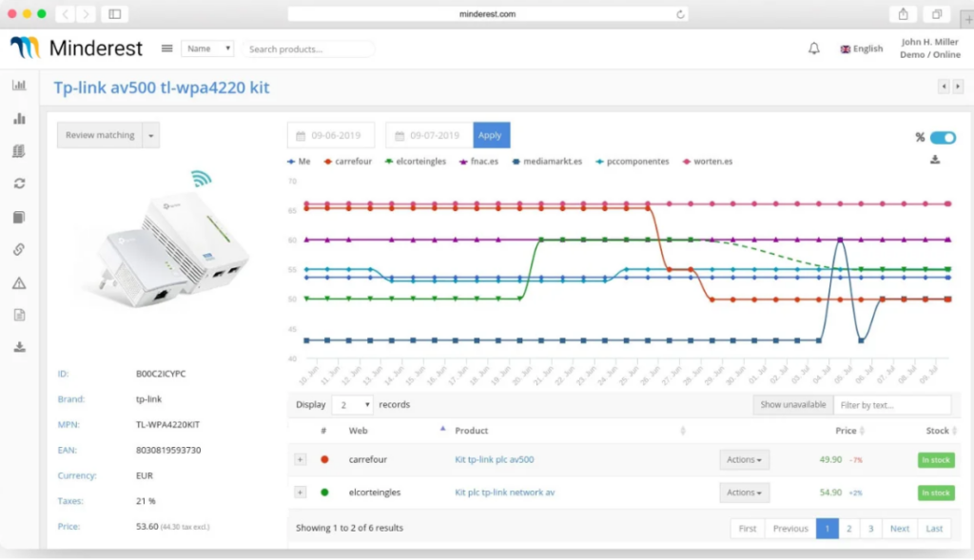Go back in the browser
974x560 pixels.
tap(66, 13)
